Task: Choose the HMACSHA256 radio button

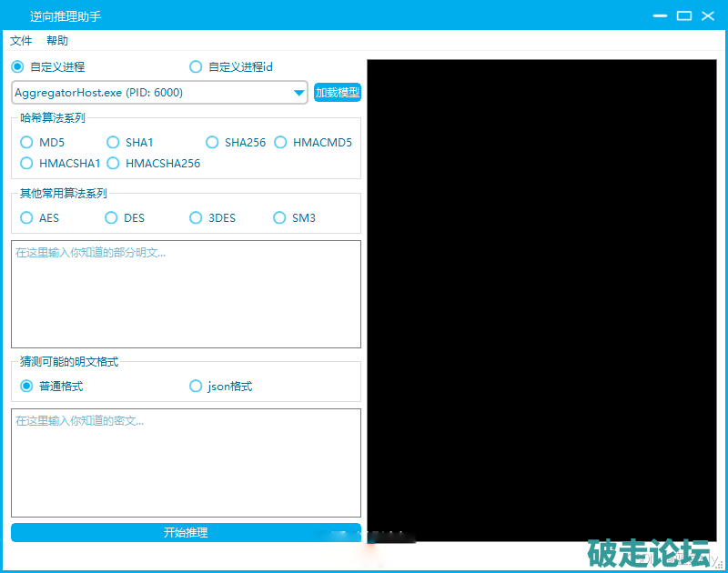Action: pos(114,164)
